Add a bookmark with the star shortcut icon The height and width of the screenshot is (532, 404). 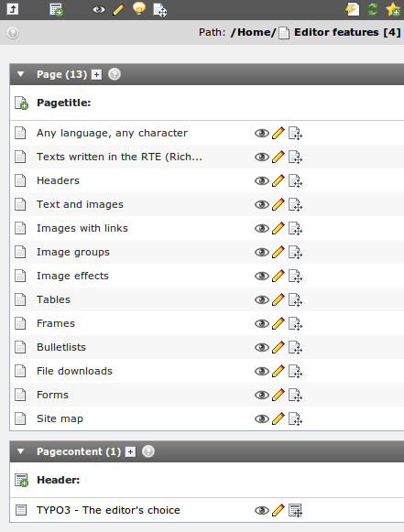tap(393, 9)
